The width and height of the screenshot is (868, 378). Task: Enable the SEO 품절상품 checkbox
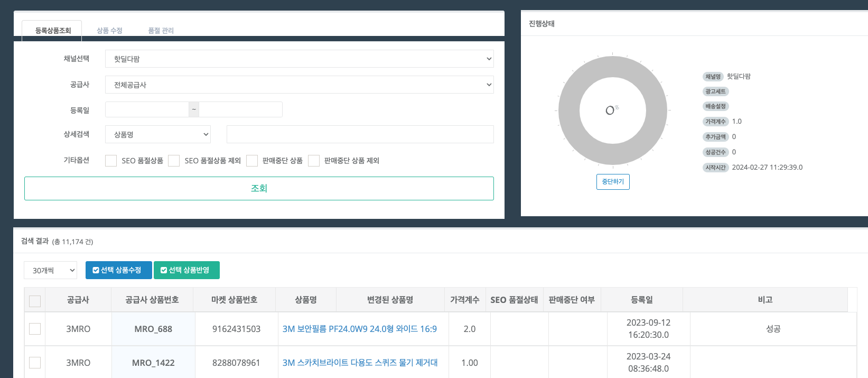click(x=111, y=161)
